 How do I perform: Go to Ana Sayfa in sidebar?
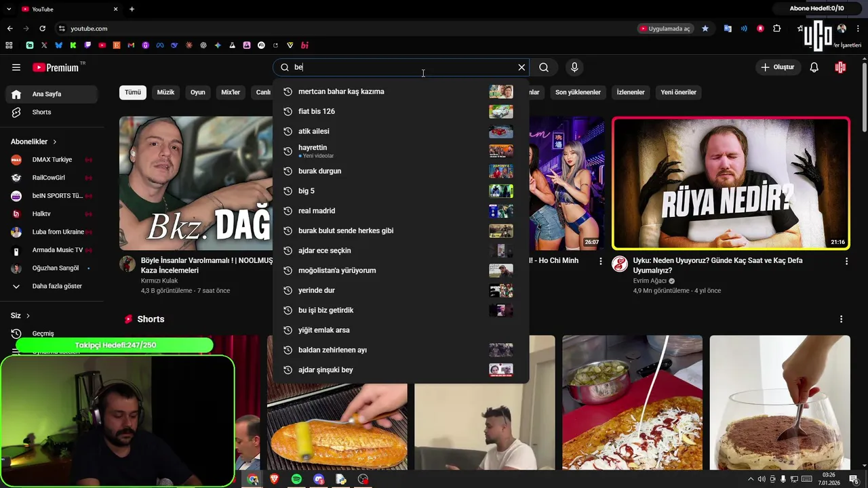point(53,94)
